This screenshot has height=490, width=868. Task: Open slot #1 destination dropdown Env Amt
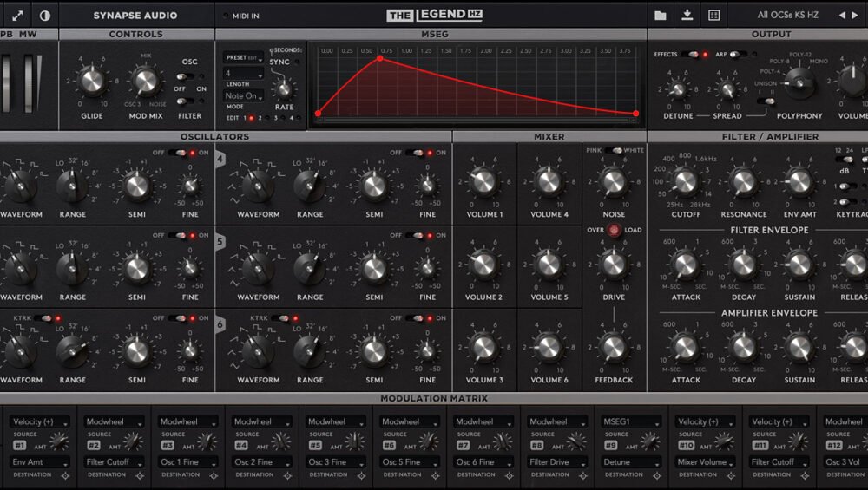[x=40, y=461]
